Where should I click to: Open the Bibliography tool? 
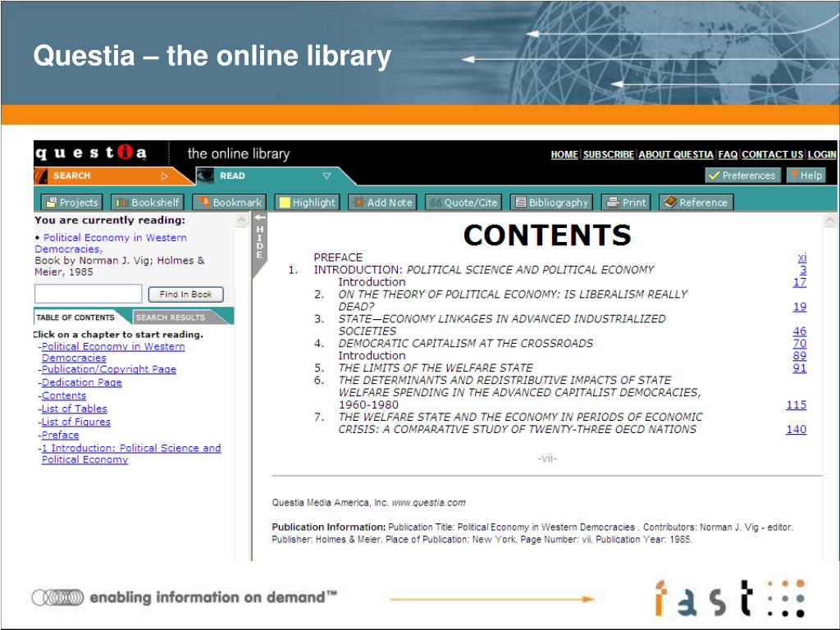pyautogui.click(x=551, y=203)
